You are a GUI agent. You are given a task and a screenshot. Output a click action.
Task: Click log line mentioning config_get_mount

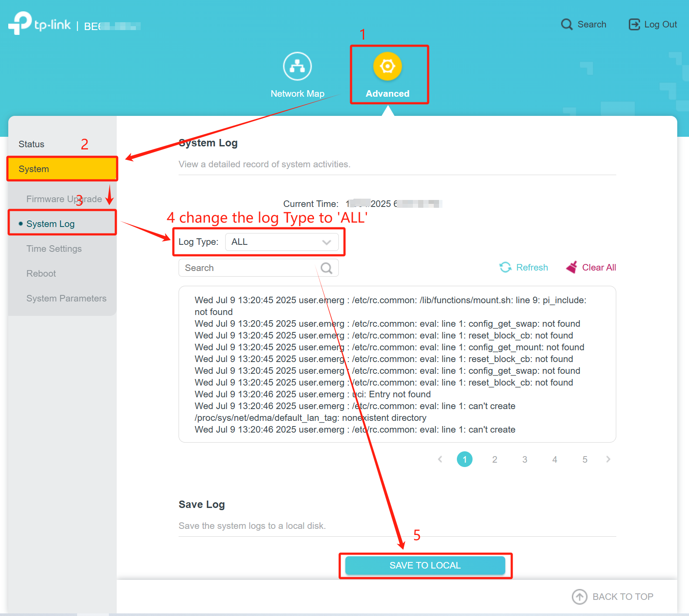389,347
